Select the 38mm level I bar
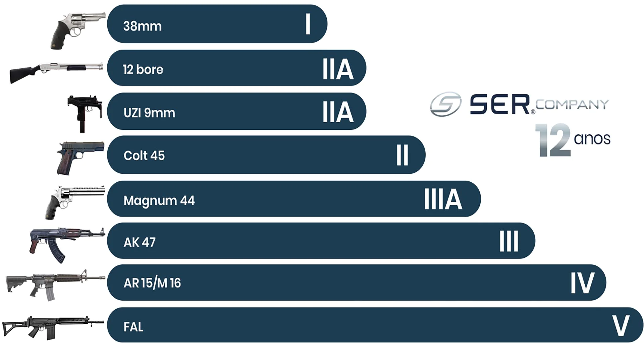Viewport: 644px width, 362px height. point(217,24)
